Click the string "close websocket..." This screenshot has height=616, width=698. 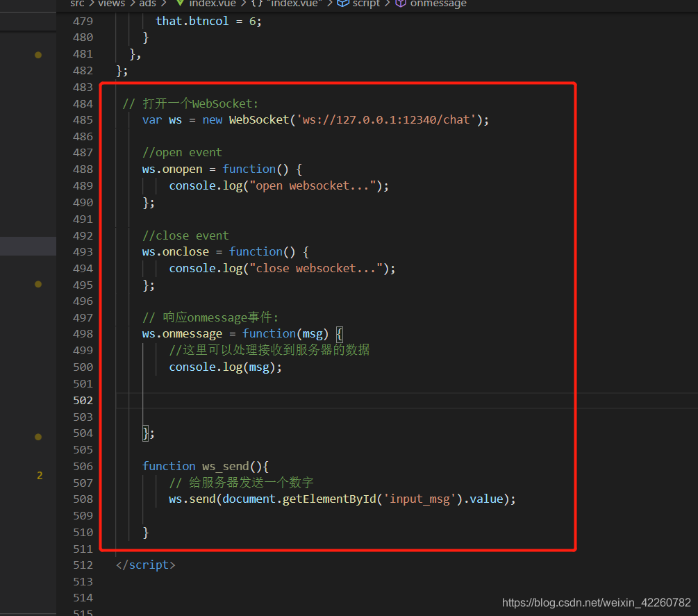coord(316,268)
